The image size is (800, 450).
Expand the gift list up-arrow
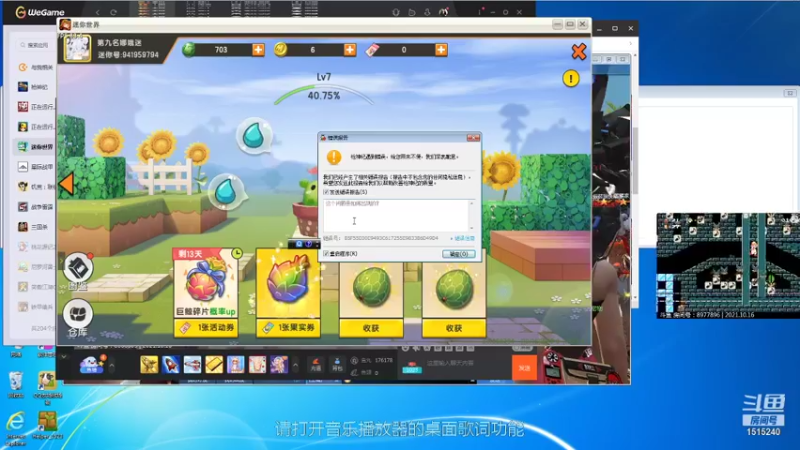point(295,365)
